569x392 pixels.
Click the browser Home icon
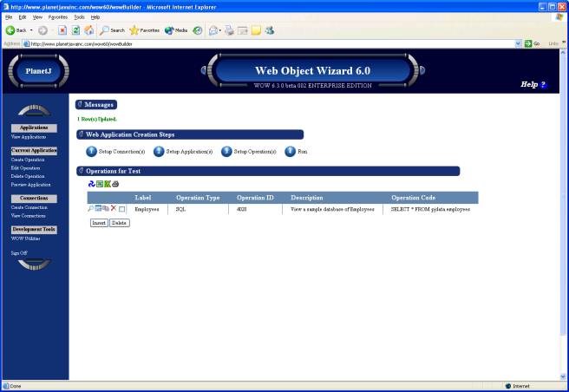89,29
